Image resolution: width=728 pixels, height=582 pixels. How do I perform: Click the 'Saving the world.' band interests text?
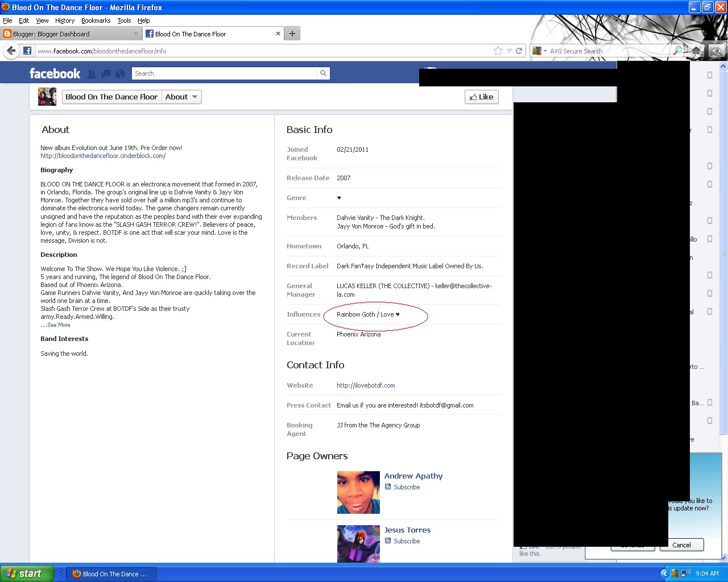(x=64, y=354)
